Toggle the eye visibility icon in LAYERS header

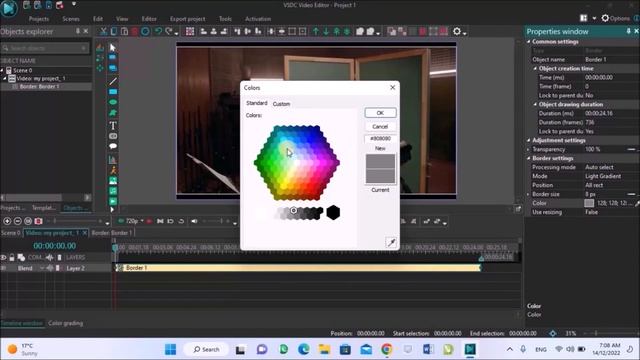(x=3, y=257)
